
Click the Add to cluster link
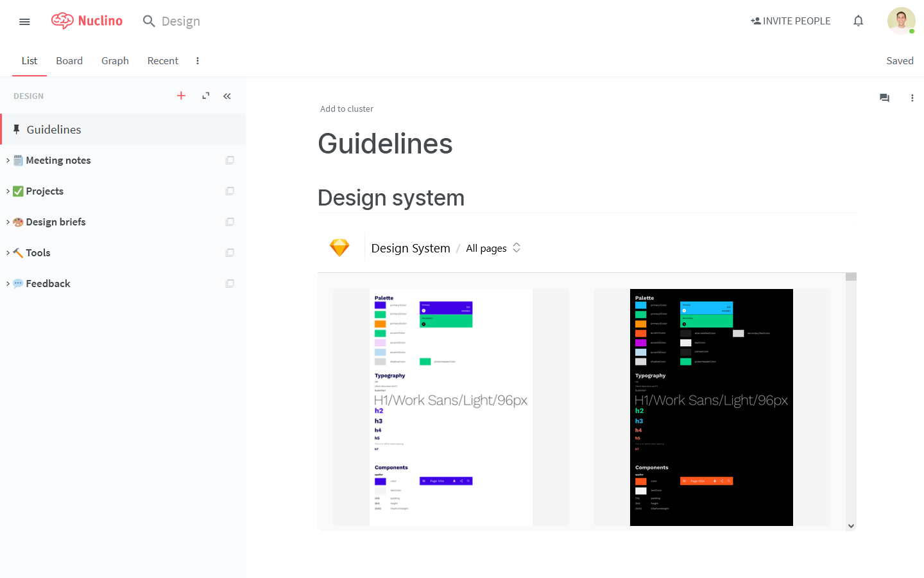346,109
